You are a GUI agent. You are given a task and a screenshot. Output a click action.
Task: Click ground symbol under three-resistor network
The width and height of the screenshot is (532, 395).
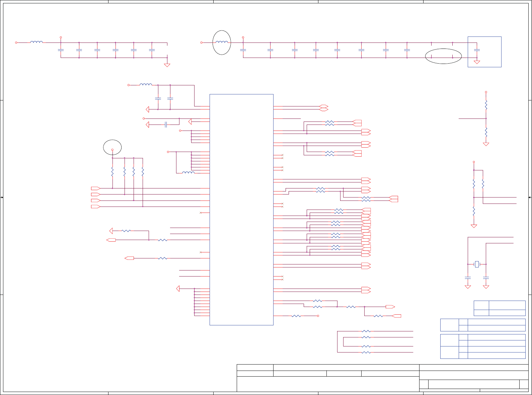click(x=474, y=226)
